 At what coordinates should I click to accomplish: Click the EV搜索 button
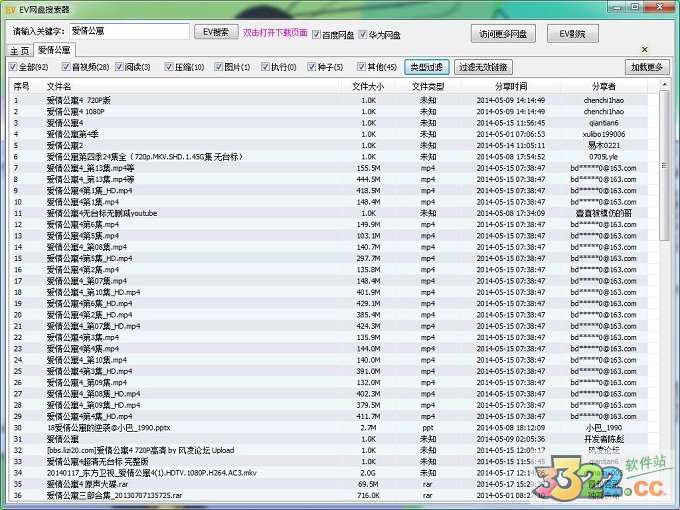(216, 32)
